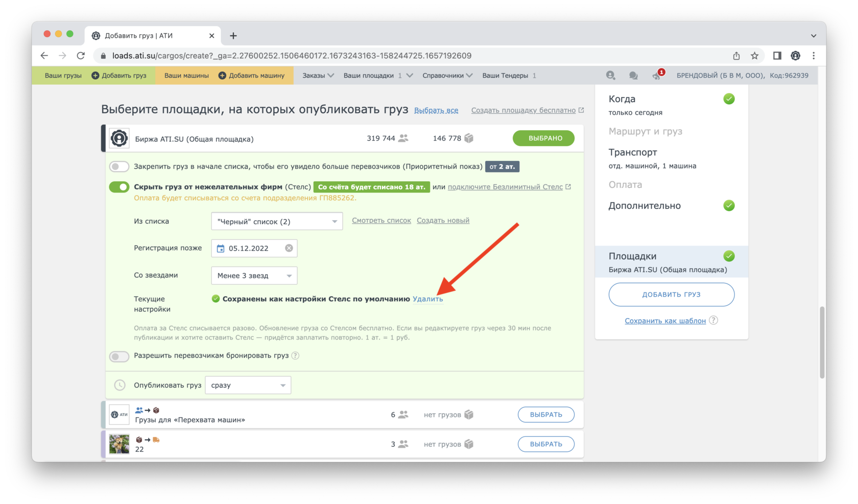Select 'Площадки' section in sidebar
Screen dimensions: 858x504
pyautogui.click(x=672, y=262)
